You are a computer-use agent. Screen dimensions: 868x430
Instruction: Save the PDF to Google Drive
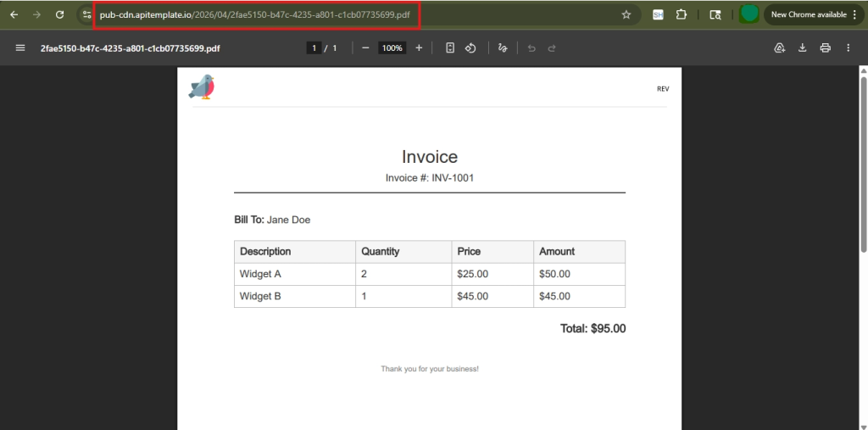tap(779, 48)
